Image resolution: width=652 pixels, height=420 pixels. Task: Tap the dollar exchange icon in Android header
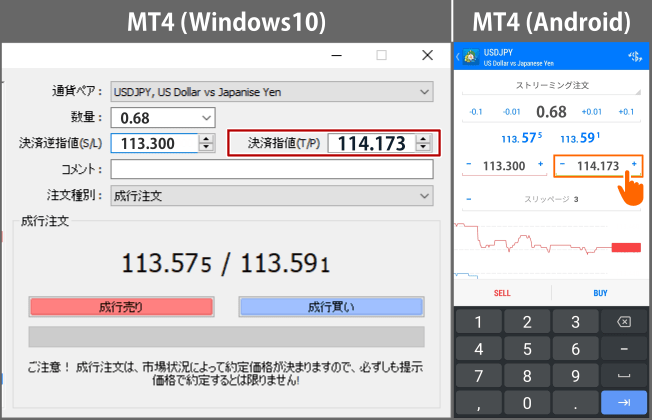point(635,57)
